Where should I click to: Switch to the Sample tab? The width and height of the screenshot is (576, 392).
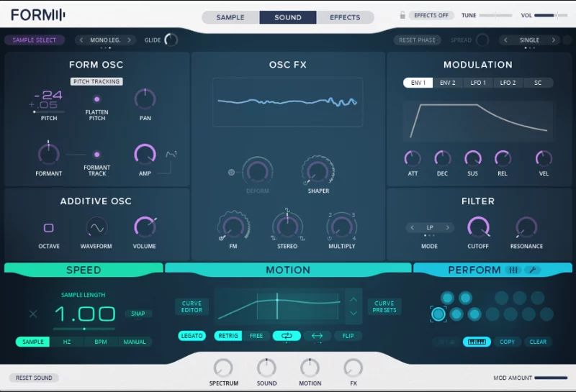coord(230,17)
